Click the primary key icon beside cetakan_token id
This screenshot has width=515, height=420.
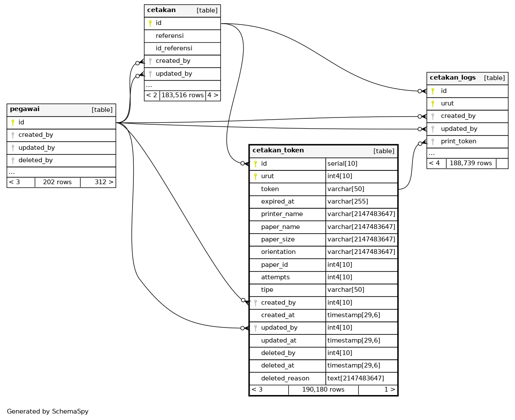tap(256, 164)
